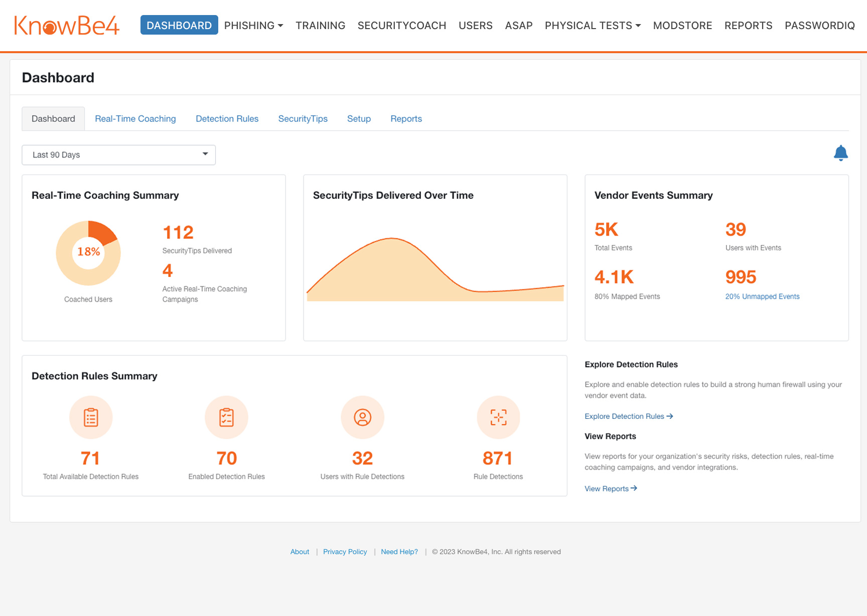The width and height of the screenshot is (867, 616).
Task: Select TRAINING in the navigation bar
Action: (320, 25)
